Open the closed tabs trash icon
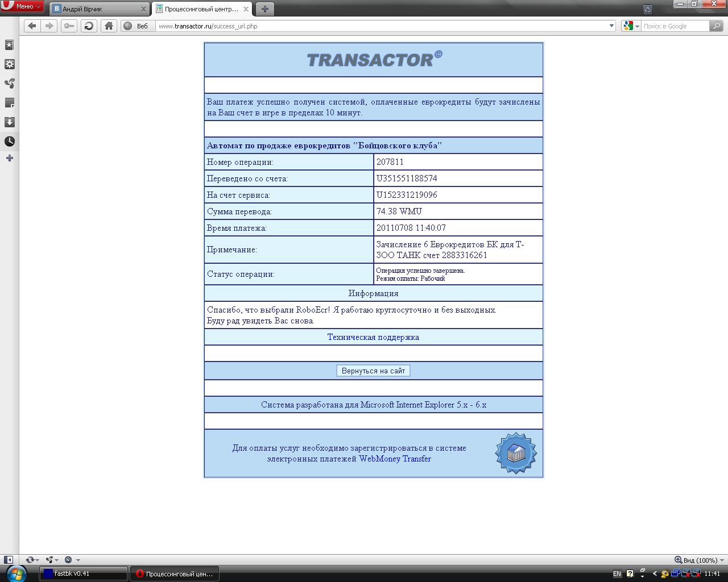Image resolution: width=728 pixels, height=582 pixels. [x=647, y=9]
